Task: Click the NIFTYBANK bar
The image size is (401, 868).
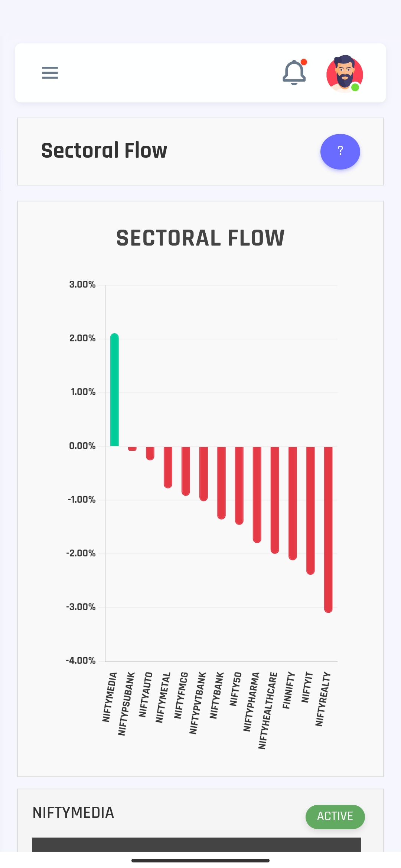Action: point(221,483)
